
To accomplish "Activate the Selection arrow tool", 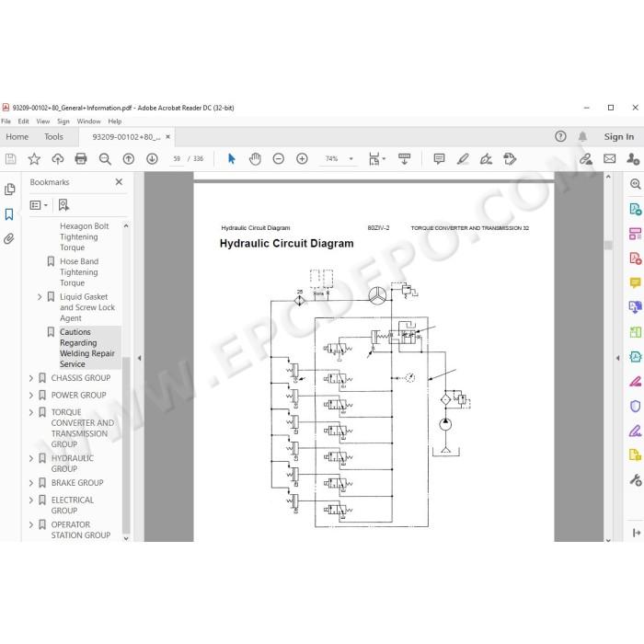I will 231,159.
